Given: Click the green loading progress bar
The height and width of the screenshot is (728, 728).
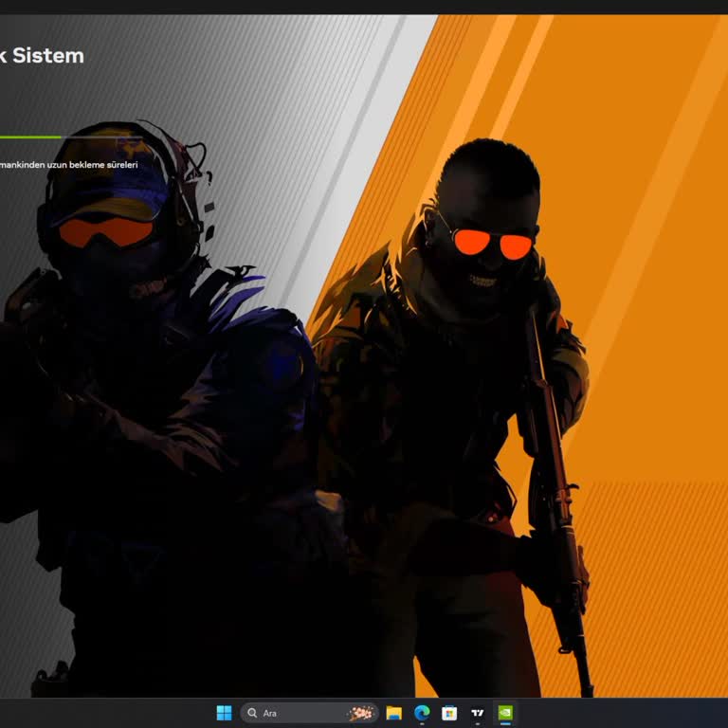Looking at the screenshot, I should (x=30, y=136).
